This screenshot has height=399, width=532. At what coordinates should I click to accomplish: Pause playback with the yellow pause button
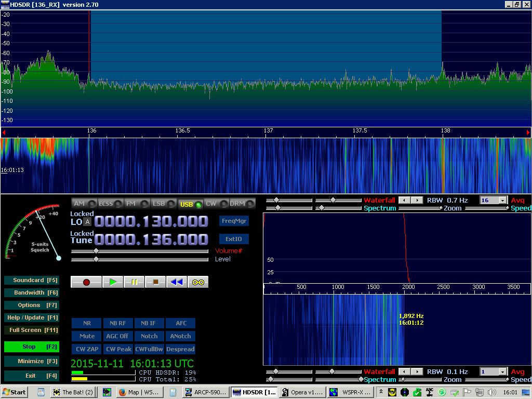(134, 282)
